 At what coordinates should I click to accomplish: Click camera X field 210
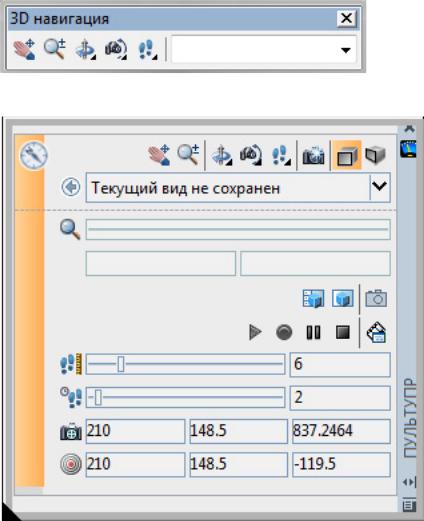point(135,431)
